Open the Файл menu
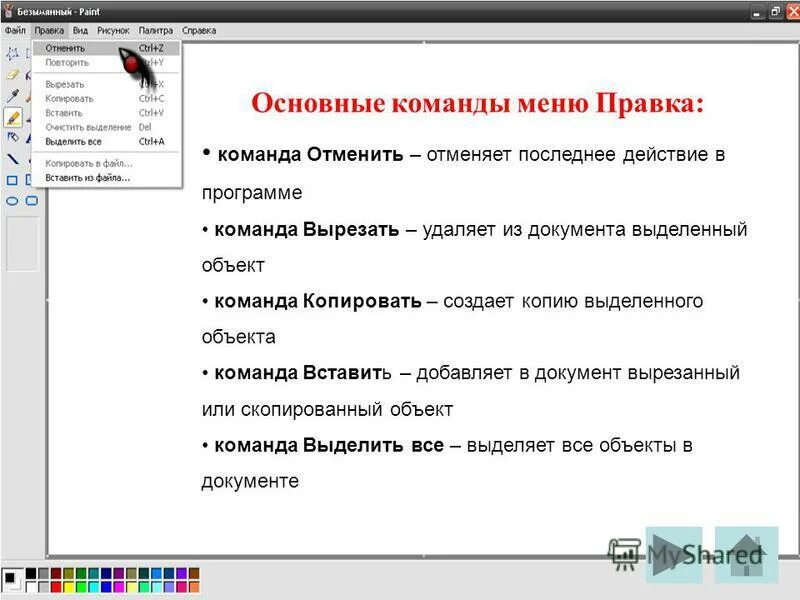800x600 pixels. coord(14,30)
